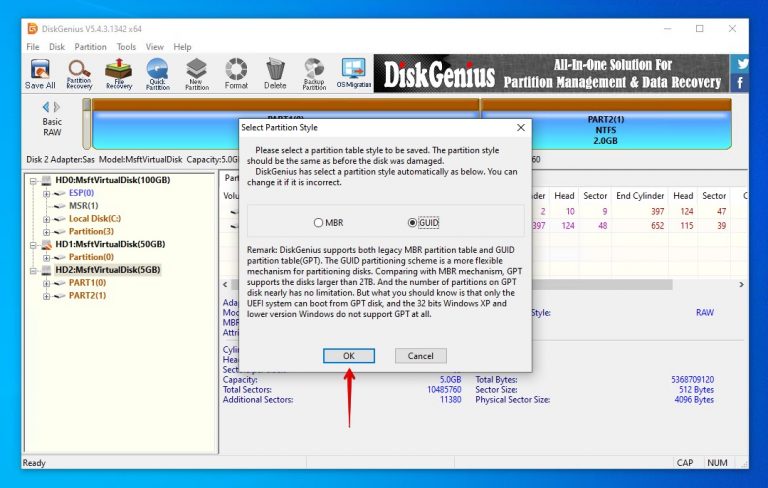Click the Save All toolbar icon
768x488 pixels.
coord(40,74)
